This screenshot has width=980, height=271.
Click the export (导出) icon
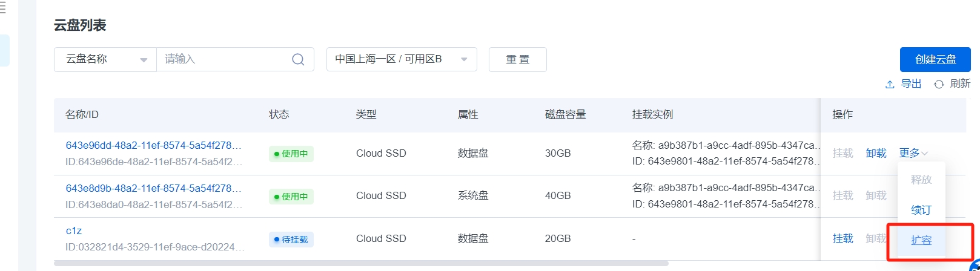point(890,85)
